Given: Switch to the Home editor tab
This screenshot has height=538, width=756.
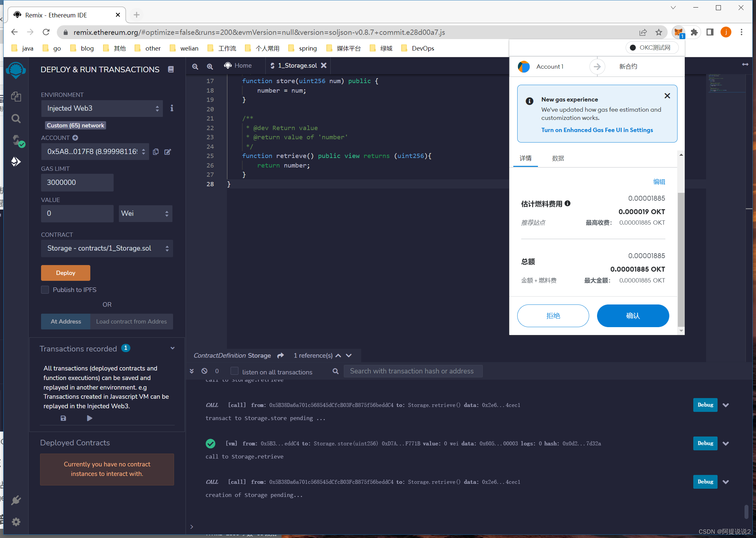Looking at the screenshot, I should pos(238,66).
